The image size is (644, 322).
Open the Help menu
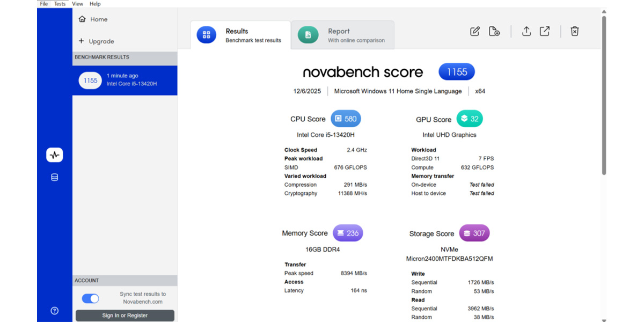(95, 4)
